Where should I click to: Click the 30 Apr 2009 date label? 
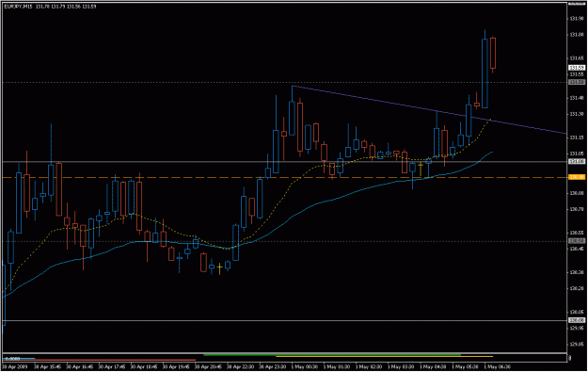point(15,366)
